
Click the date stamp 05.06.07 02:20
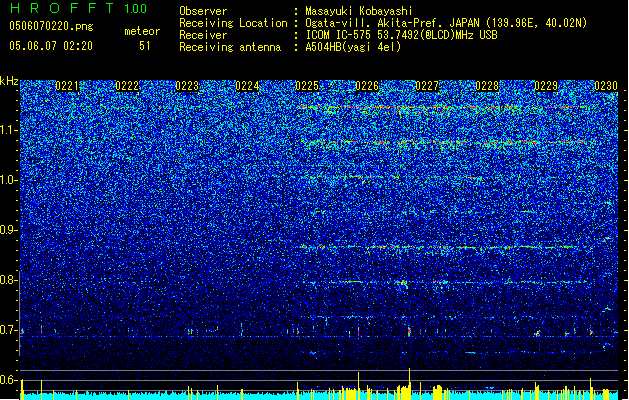pyautogui.click(x=51, y=46)
